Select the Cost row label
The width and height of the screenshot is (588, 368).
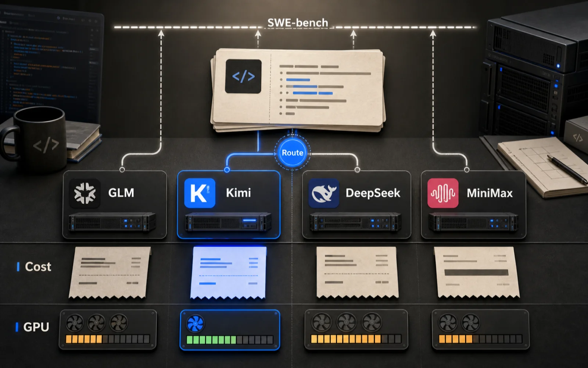point(38,266)
